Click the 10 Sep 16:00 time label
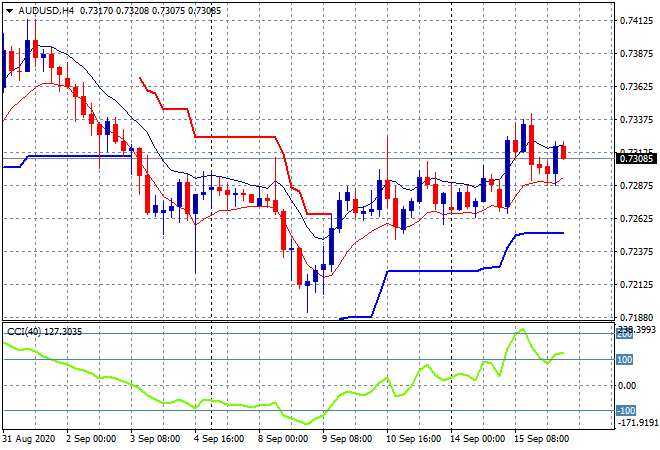This screenshot has height=450, width=660. coord(413,439)
